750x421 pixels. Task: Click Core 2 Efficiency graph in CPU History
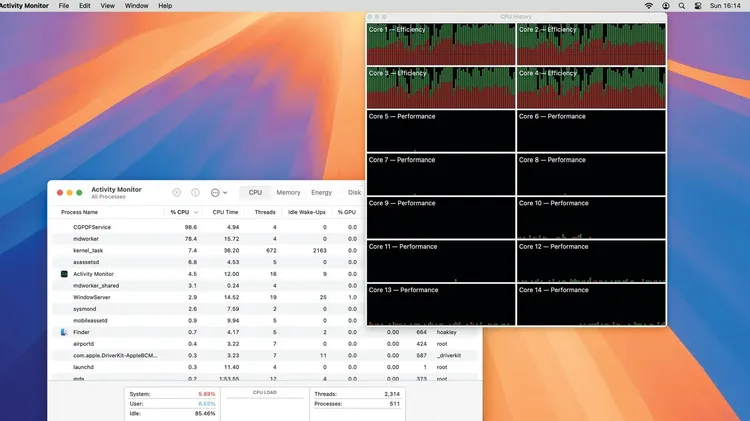pyautogui.click(x=591, y=44)
